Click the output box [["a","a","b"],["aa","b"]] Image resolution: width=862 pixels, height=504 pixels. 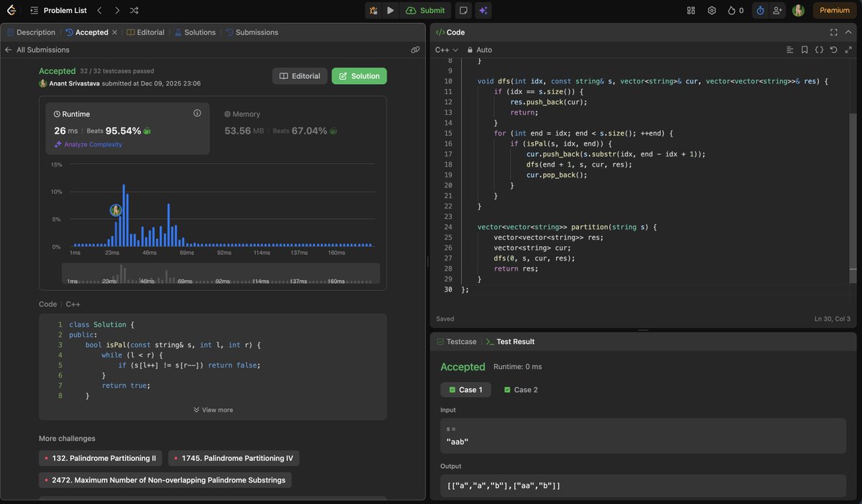coord(643,486)
